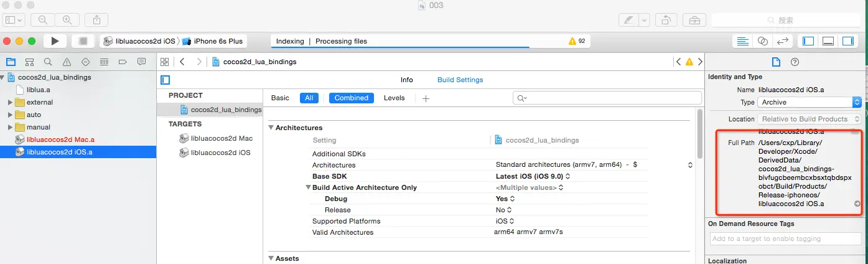Image resolution: width=868 pixels, height=264 pixels.
Task: Toggle the Navigator pane visibility
Action: click(x=808, y=41)
